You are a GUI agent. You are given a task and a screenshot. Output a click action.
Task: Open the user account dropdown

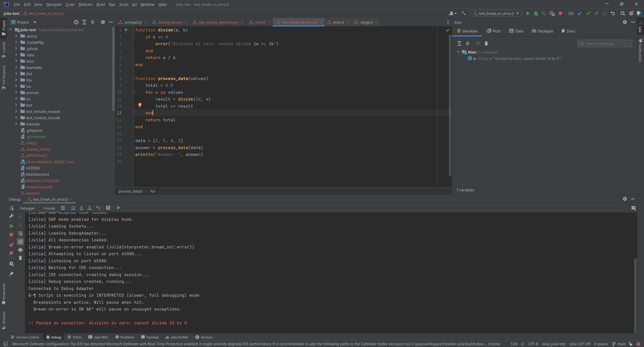point(453,14)
